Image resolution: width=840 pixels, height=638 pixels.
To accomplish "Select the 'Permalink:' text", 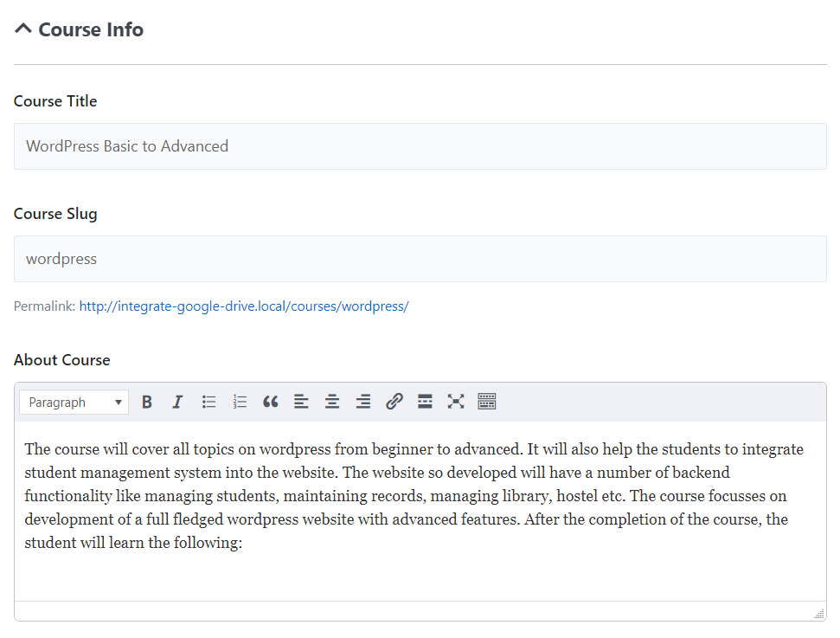I will tap(44, 306).
